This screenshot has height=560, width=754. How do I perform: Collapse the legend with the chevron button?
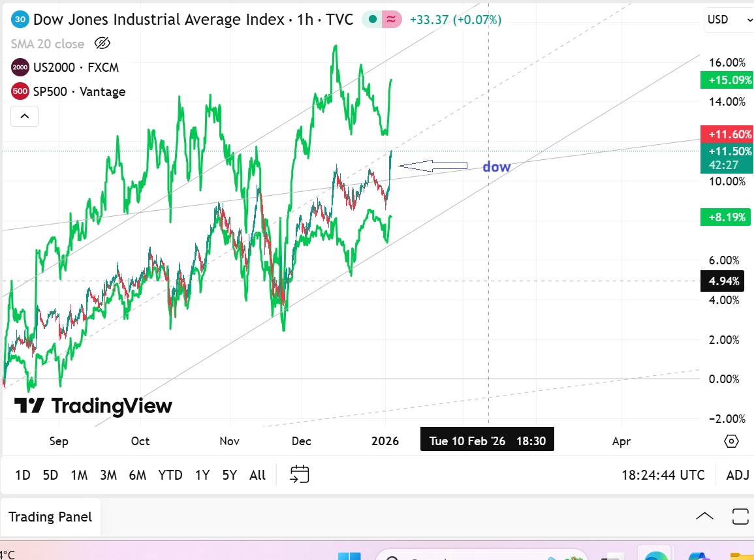(25, 116)
